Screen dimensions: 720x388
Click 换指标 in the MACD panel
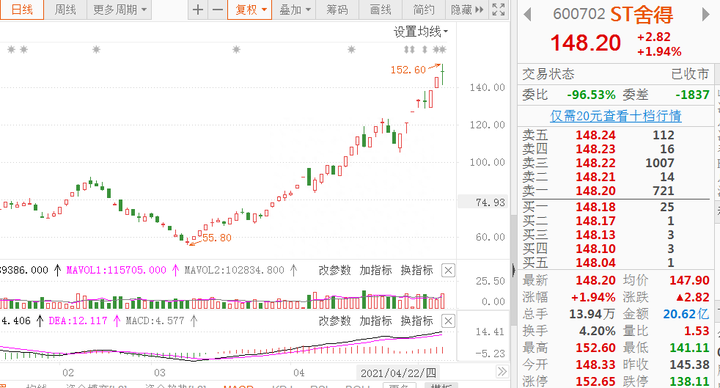pyautogui.click(x=416, y=321)
